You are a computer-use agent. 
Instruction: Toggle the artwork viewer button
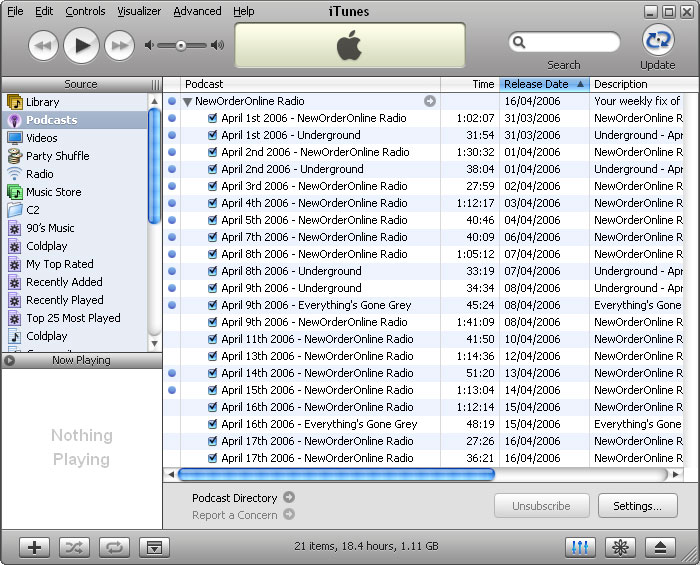[x=154, y=547]
